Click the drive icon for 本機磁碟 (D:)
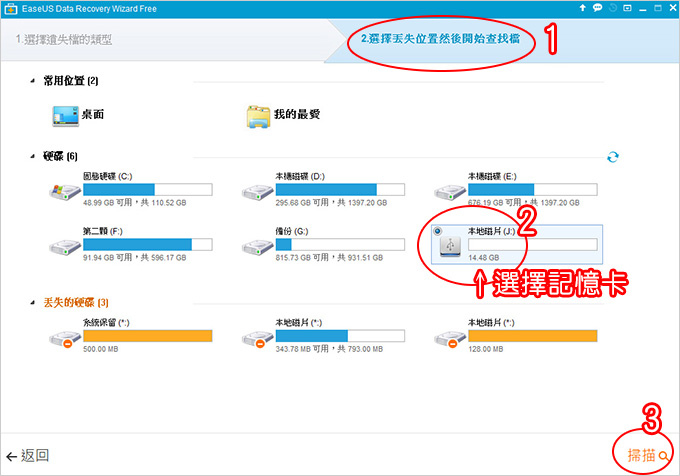Image resolution: width=680 pixels, height=476 pixels. click(x=257, y=192)
